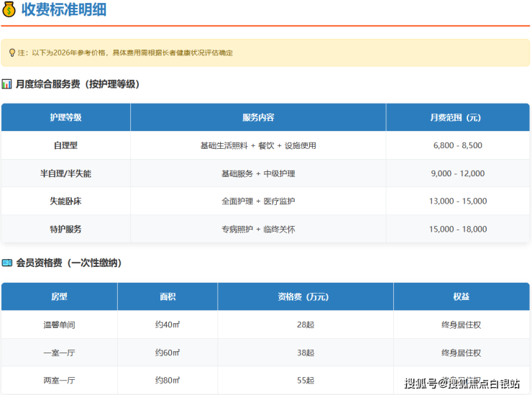Select the 自理型 care level row
This screenshot has height=395, width=532.
[x=65, y=145]
